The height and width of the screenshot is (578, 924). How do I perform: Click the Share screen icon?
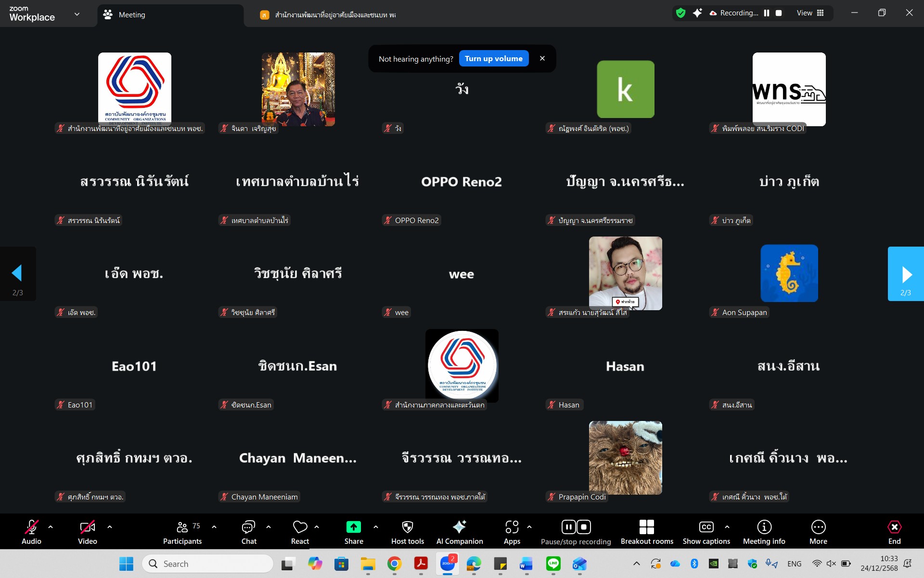(353, 527)
